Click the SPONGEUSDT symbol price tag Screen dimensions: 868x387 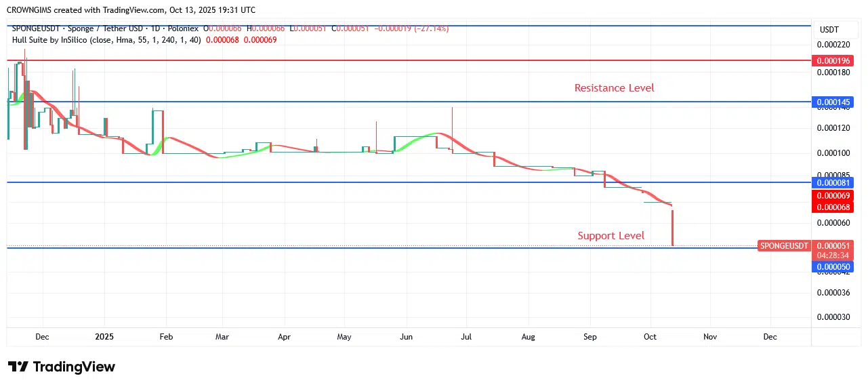784,245
